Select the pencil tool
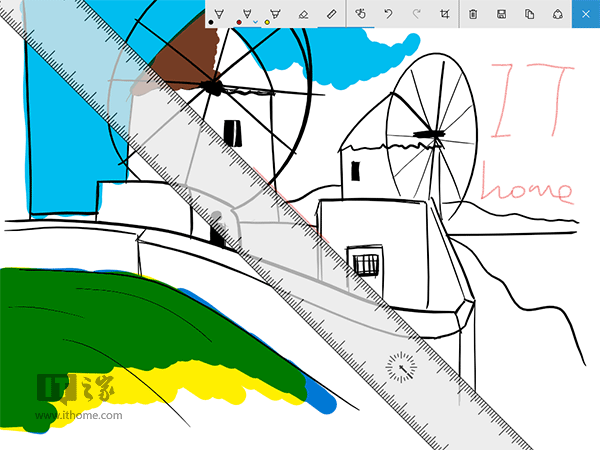Screen dimensions: 600x450 point(246,13)
